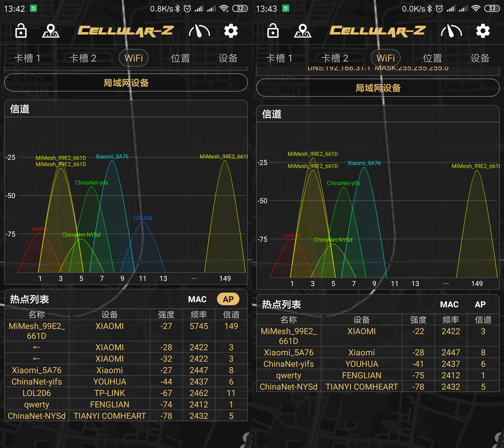Open 设备 tab in left screenshot
The image size is (504, 448).
pyautogui.click(x=228, y=58)
